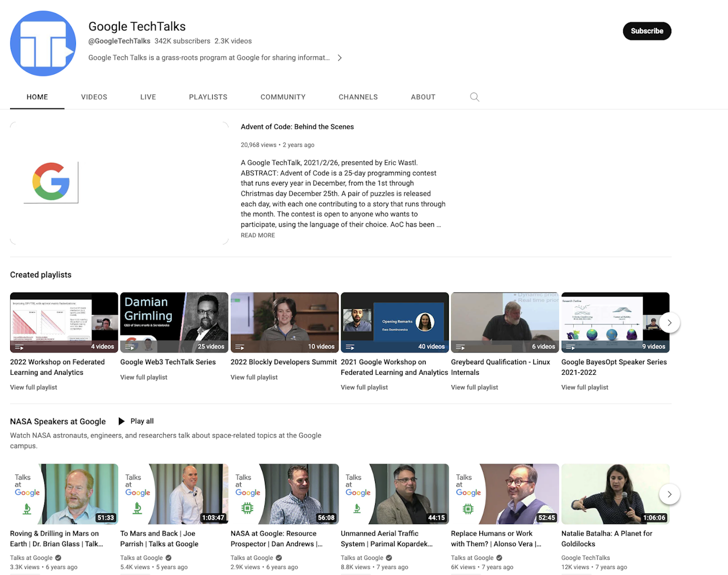Expand channel description with arrow chevron
Image resolution: width=728 pixels, height=575 pixels.
[x=340, y=58]
